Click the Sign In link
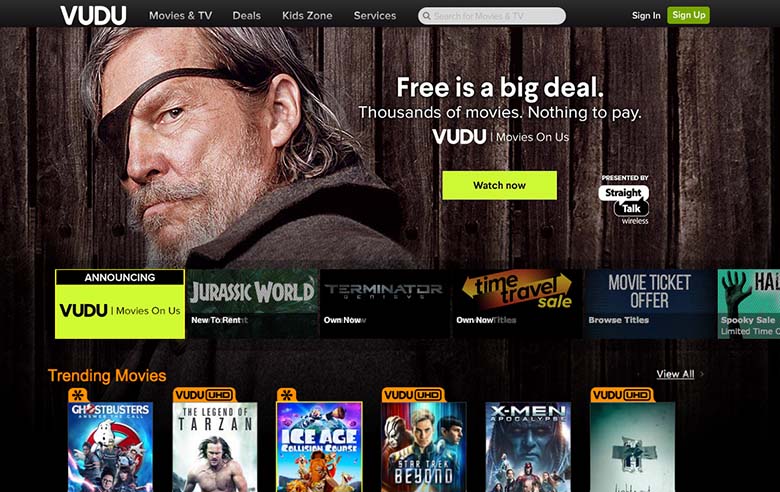The height and width of the screenshot is (492, 780). (646, 15)
